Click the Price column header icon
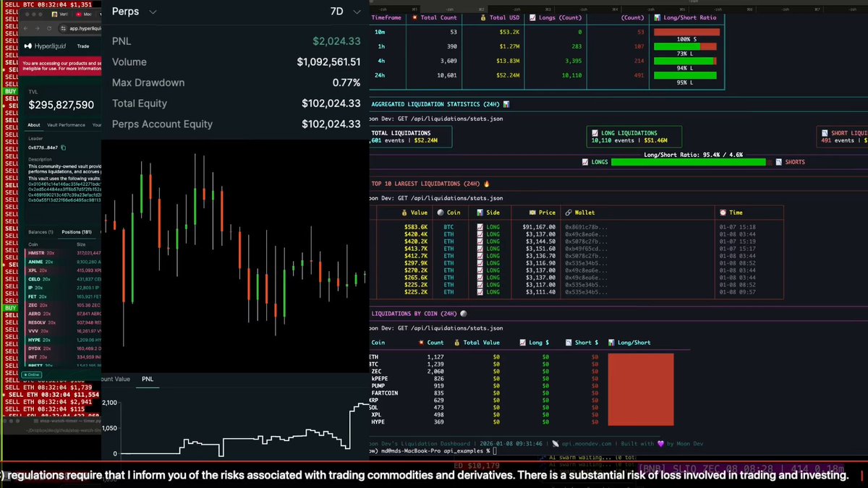This screenshot has width=868, height=488. pos(532,213)
